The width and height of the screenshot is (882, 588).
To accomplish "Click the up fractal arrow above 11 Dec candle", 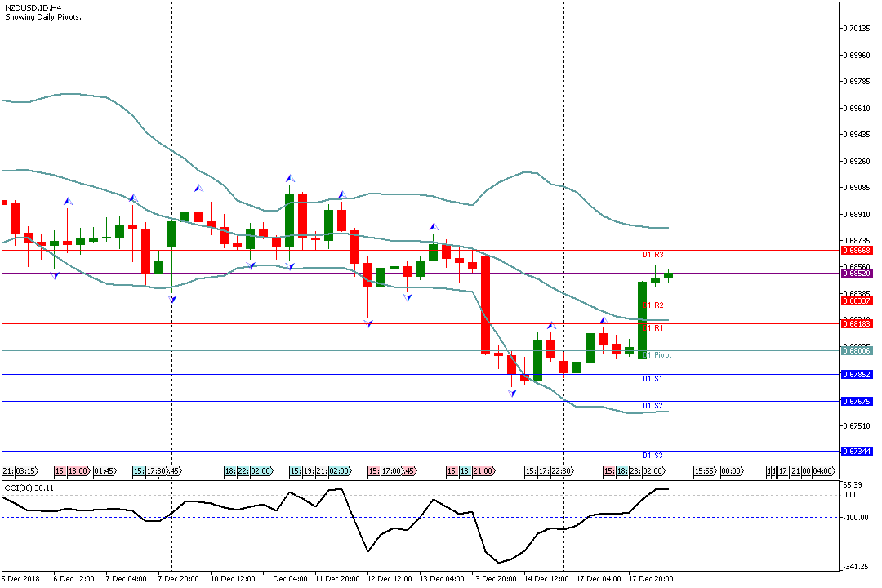I will pos(289,178).
